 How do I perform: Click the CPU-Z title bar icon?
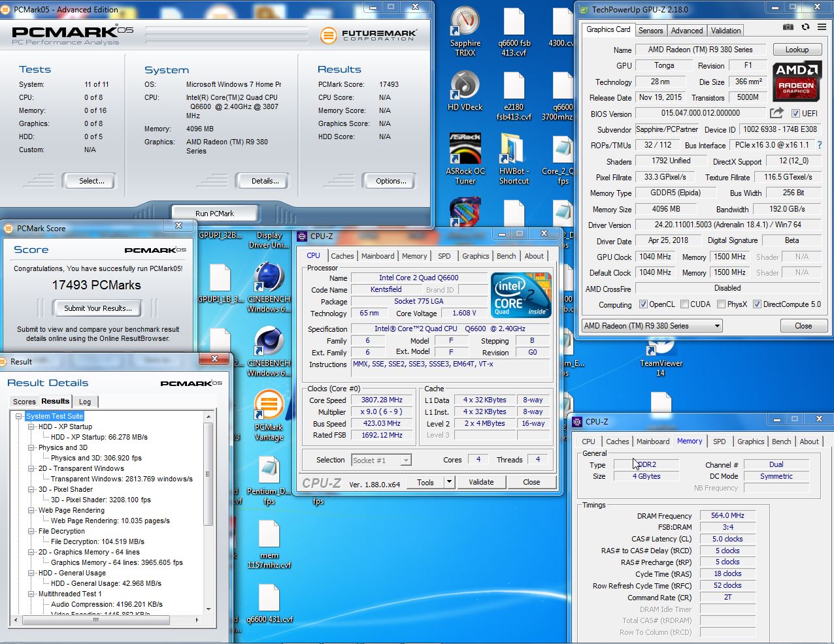pyautogui.click(x=302, y=236)
